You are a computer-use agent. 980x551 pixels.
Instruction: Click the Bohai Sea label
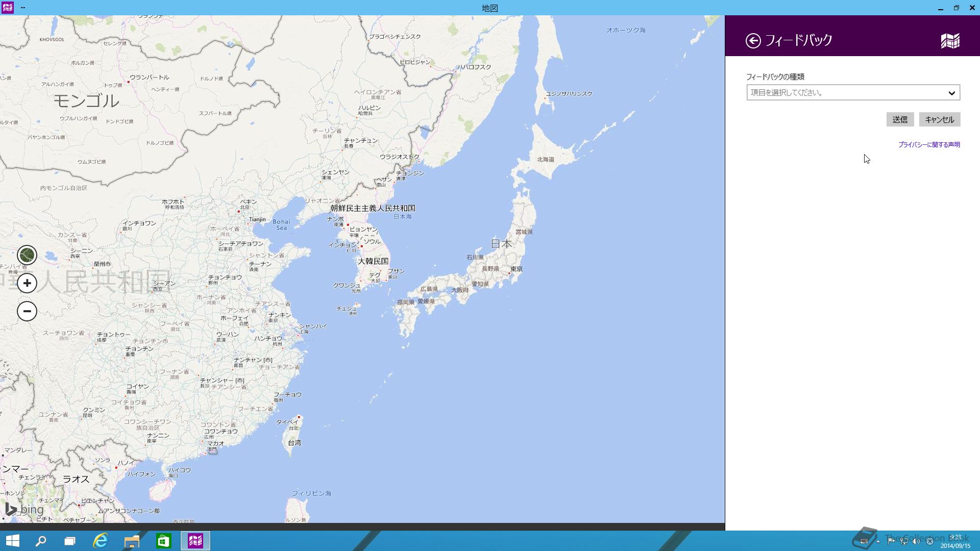tap(281, 224)
